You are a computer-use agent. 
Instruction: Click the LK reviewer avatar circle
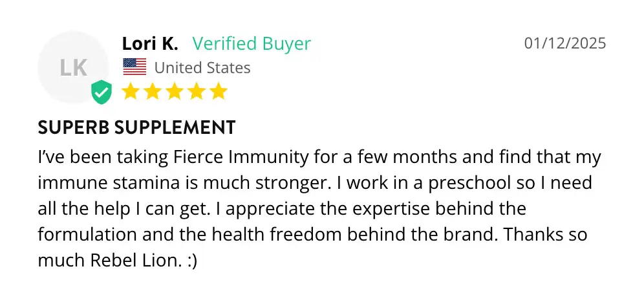point(72,68)
